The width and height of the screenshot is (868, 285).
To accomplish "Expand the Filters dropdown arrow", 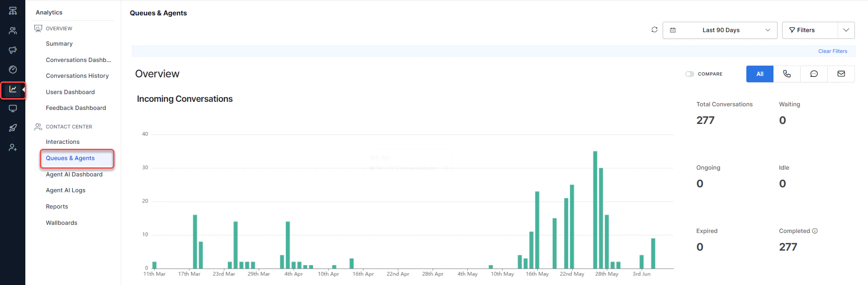I will [x=846, y=30].
